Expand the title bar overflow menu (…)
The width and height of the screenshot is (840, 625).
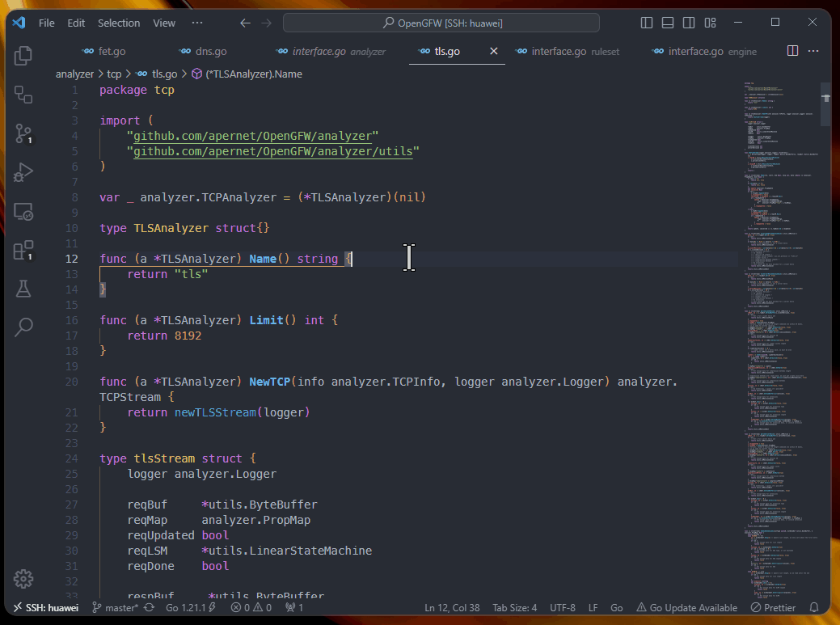coord(197,23)
